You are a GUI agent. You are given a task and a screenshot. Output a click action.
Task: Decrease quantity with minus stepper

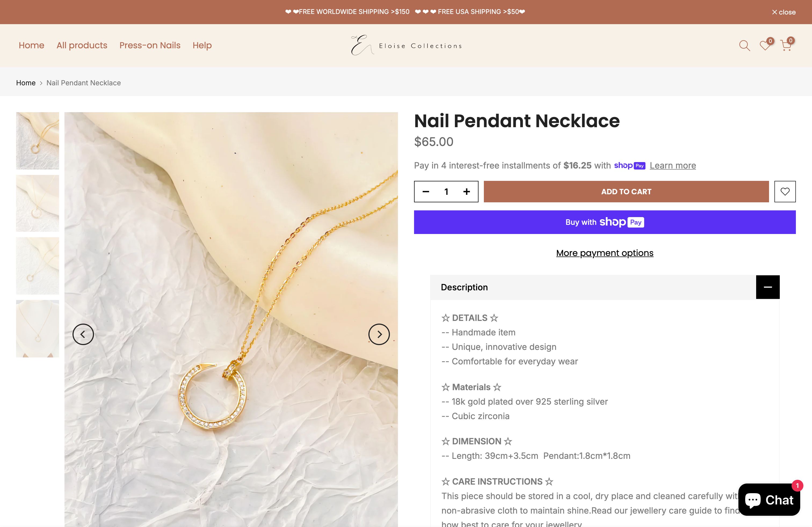point(425,191)
